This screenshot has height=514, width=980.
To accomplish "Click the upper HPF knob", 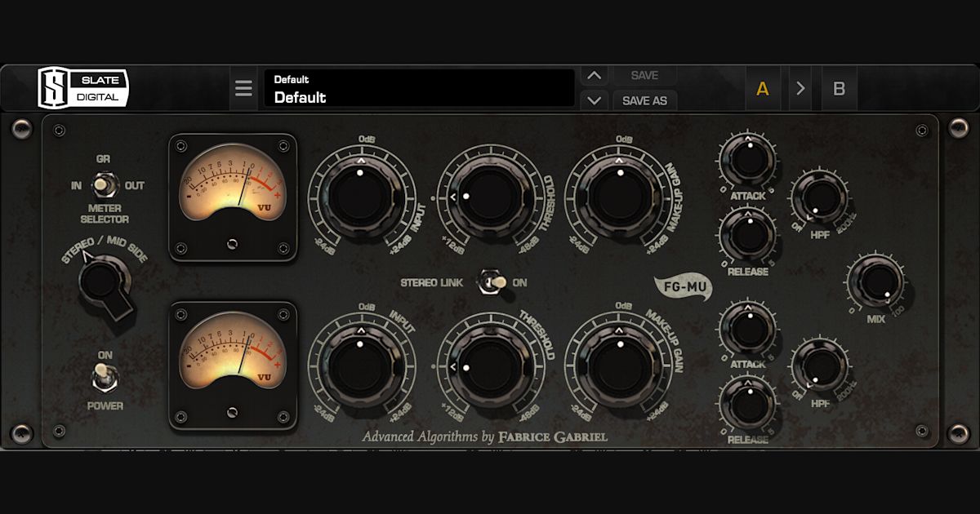I will click(x=819, y=197).
